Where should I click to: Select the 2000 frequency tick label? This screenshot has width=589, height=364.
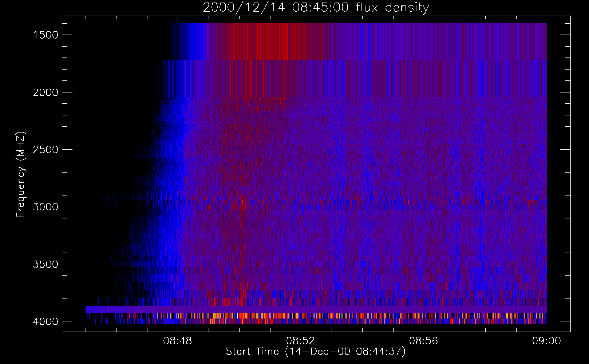[x=46, y=92]
